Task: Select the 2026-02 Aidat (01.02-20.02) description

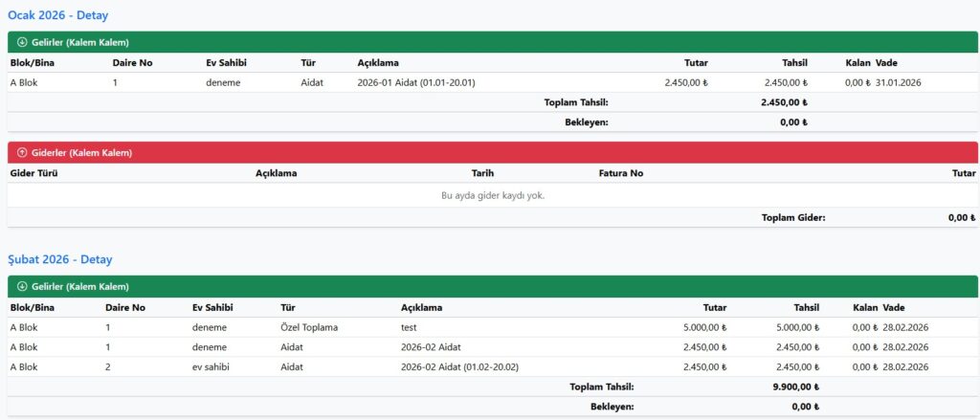Action: (x=459, y=366)
